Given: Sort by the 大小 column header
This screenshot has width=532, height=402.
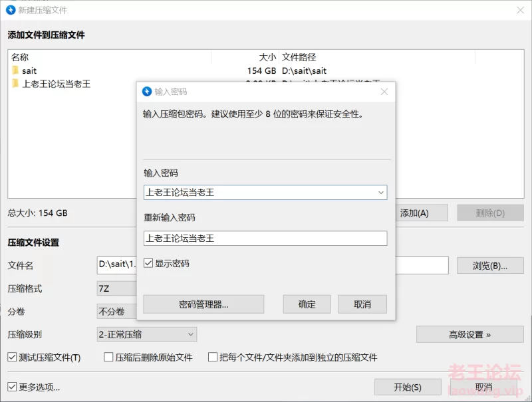Looking at the screenshot, I should point(267,57).
